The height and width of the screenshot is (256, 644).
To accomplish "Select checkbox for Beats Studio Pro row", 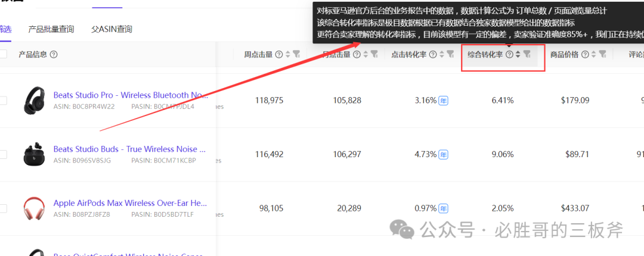I will pyautogui.click(x=3, y=100).
